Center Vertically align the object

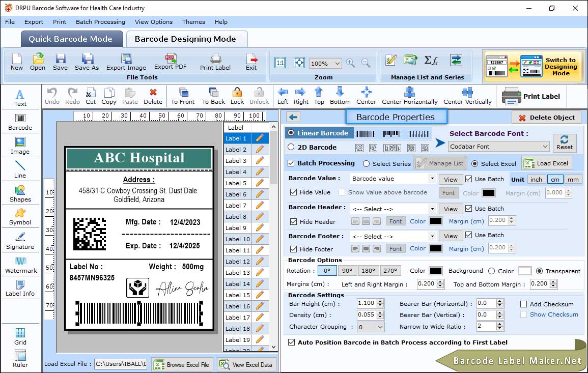[x=467, y=96]
